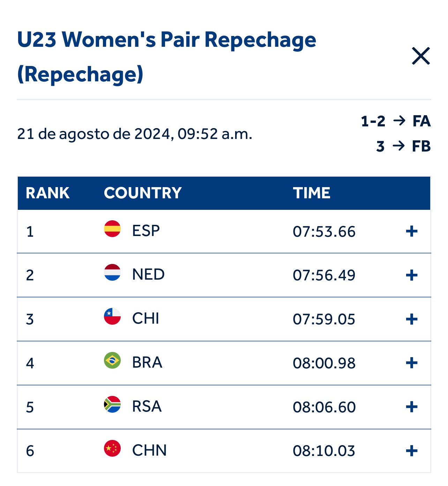Click the TIME column header

tap(312, 193)
